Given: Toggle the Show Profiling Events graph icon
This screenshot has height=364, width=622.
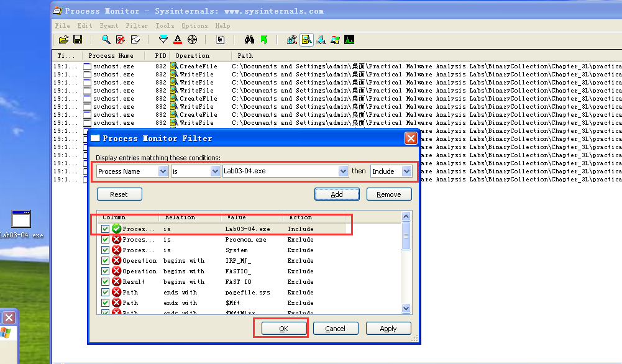Looking at the screenshot, I should coord(349,40).
